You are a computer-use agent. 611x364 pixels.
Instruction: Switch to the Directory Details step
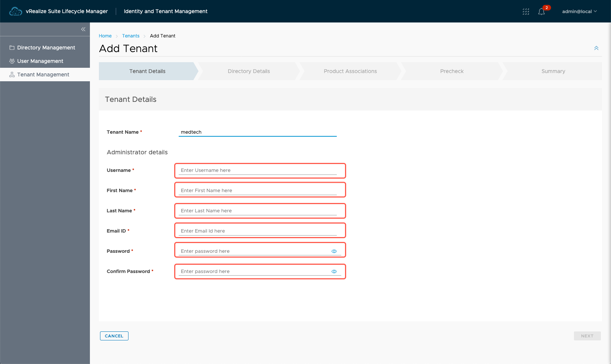(x=249, y=71)
